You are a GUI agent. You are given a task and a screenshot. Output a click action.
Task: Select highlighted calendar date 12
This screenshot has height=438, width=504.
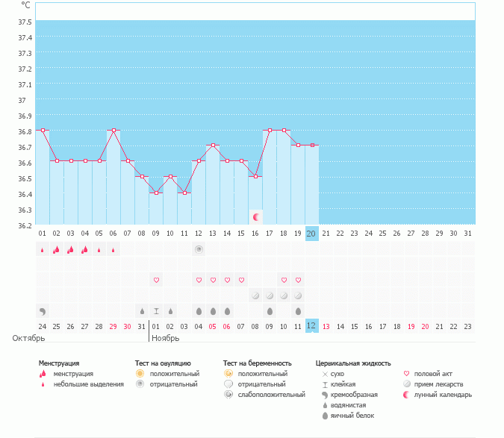click(312, 325)
